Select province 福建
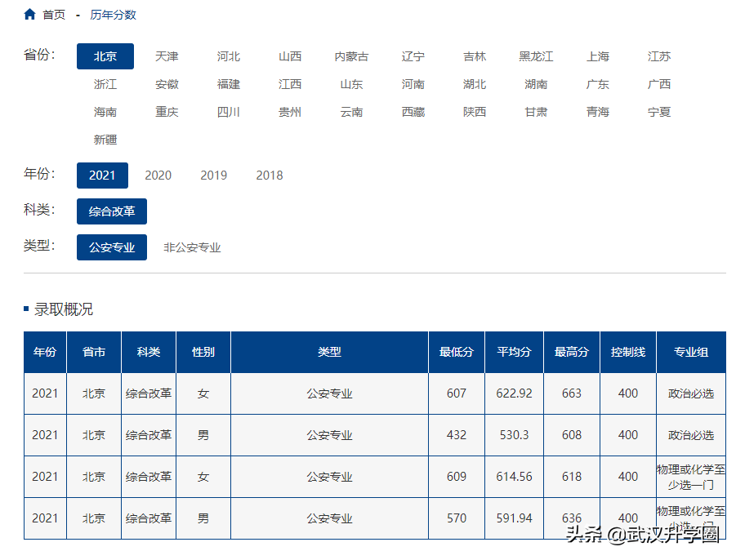Viewport: 736px width, 560px height. pos(229,84)
